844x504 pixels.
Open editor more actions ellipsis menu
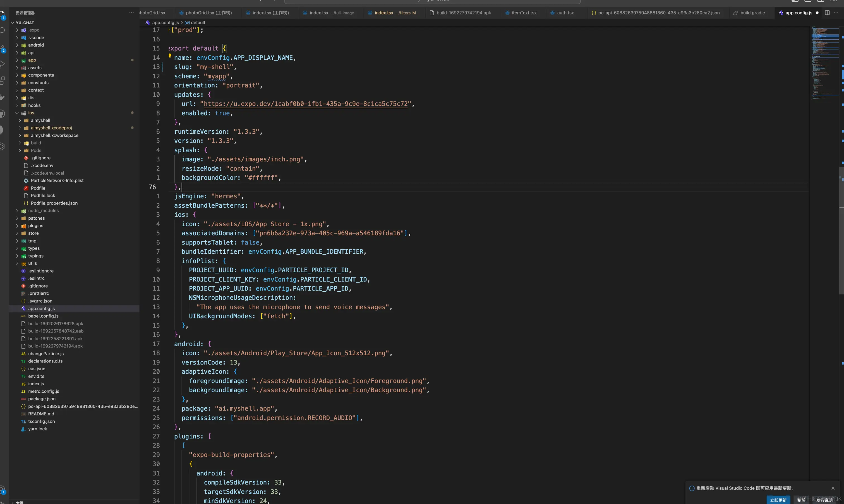[x=836, y=13]
